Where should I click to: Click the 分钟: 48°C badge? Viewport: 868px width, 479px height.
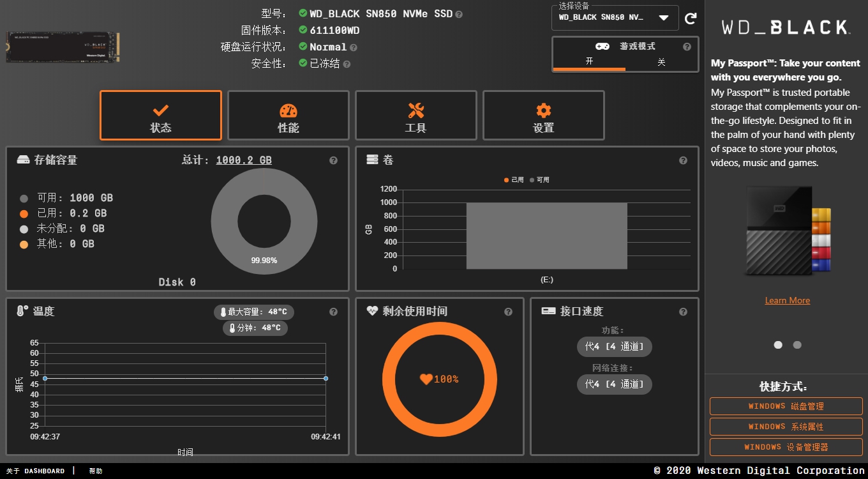(x=255, y=328)
